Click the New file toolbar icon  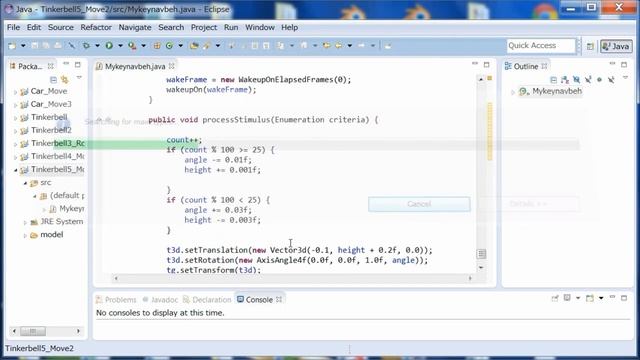[x=12, y=46]
